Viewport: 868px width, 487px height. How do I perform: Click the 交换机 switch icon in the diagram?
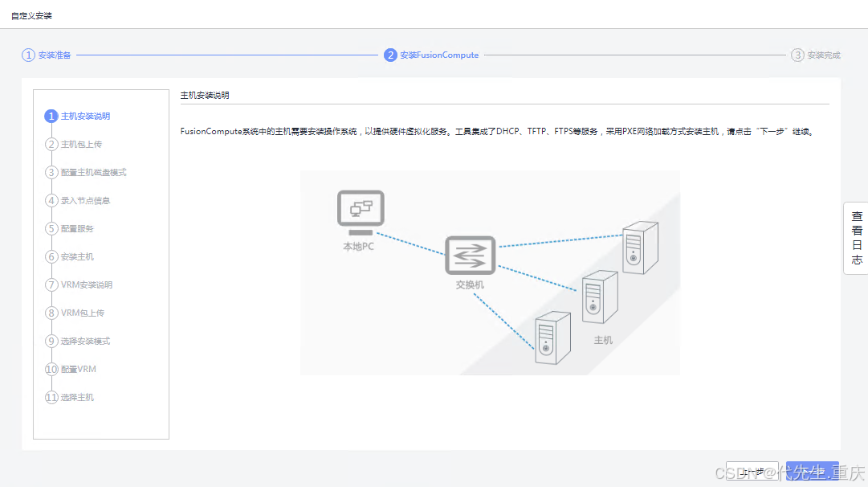click(470, 256)
